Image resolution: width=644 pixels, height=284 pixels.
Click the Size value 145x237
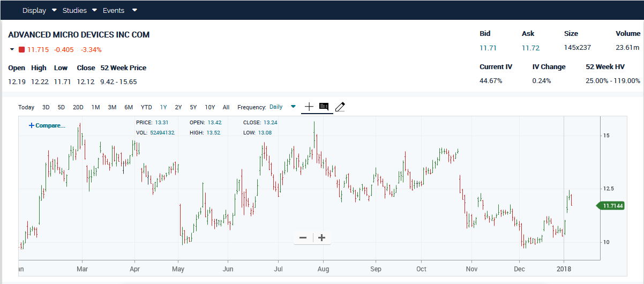[578, 48]
